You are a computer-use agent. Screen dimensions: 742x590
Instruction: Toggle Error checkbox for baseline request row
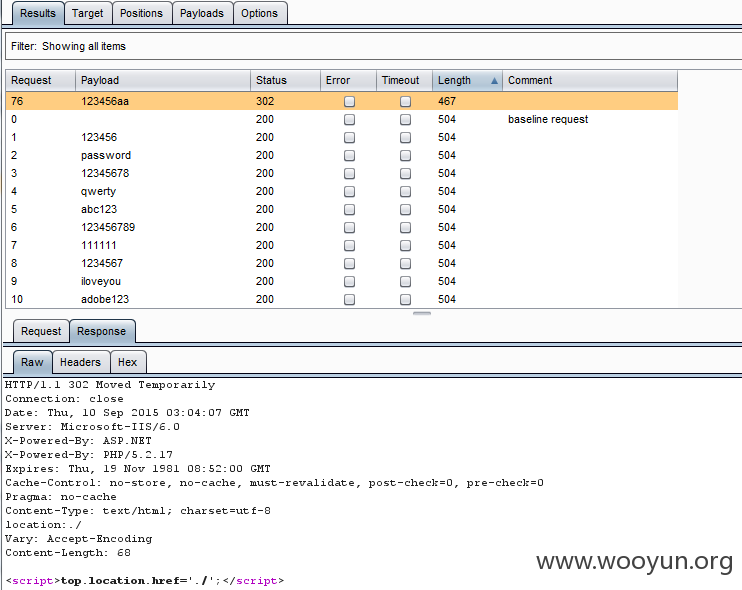click(349, 119)
